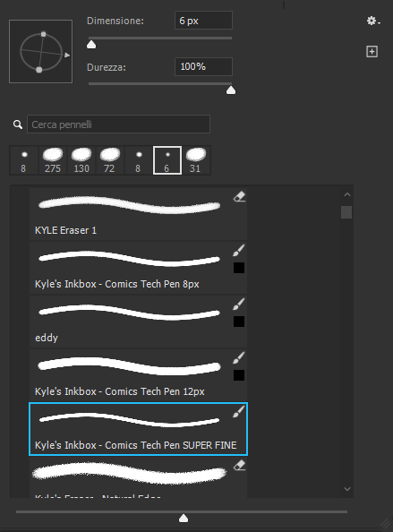Select the recent brush sized 72
This screenshot has height=532, width=393.
click(x=110, y=160)
